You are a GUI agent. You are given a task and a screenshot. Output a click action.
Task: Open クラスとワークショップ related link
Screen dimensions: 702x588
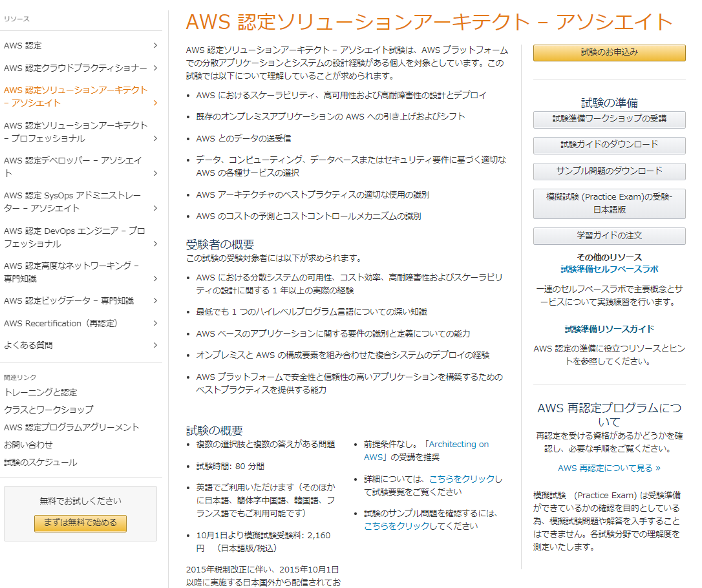48,410
